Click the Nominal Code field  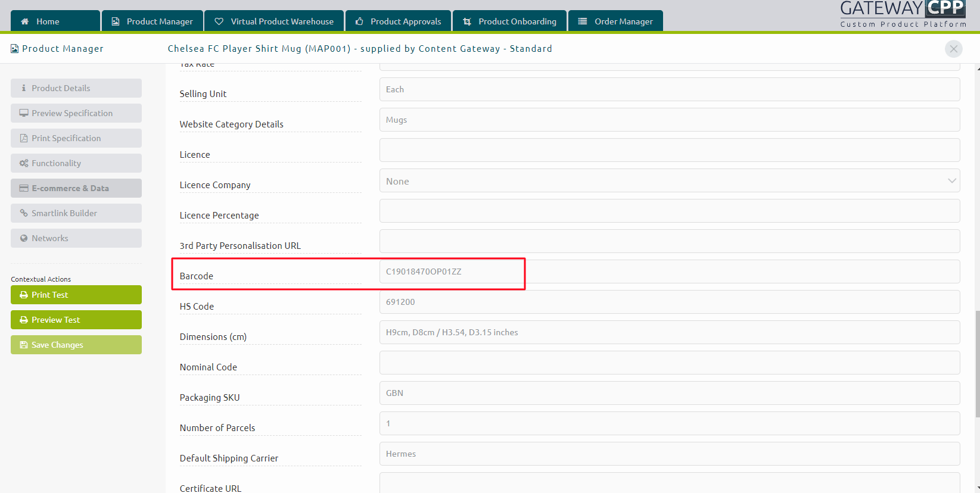pos(670,363)
